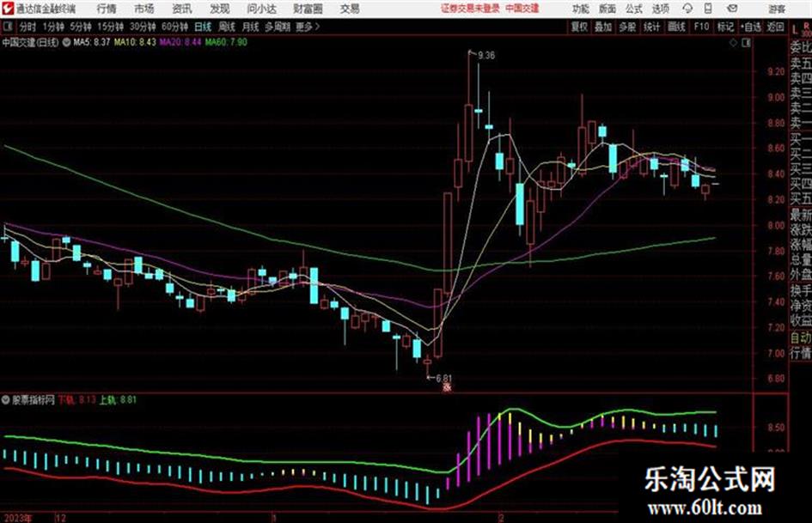The height and width of the screenshot is (523, 812).
Task: Click the 8.50 indicator axis label
Action: pos(776,428)
